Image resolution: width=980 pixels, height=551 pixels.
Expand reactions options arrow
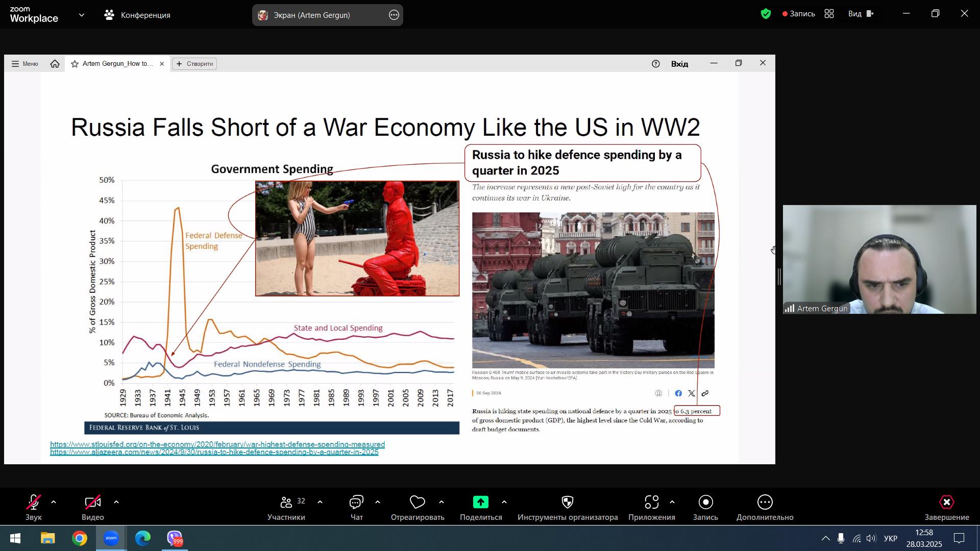click(442, 503)
